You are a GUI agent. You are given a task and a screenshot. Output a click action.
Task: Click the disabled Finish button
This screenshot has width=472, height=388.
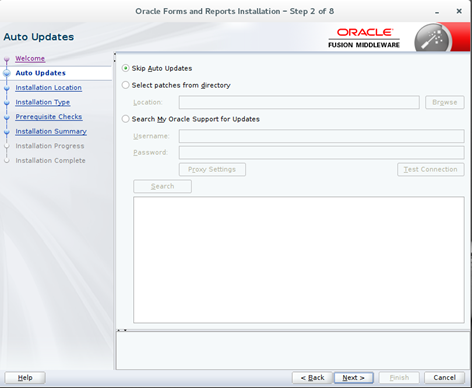click(399, 378)
